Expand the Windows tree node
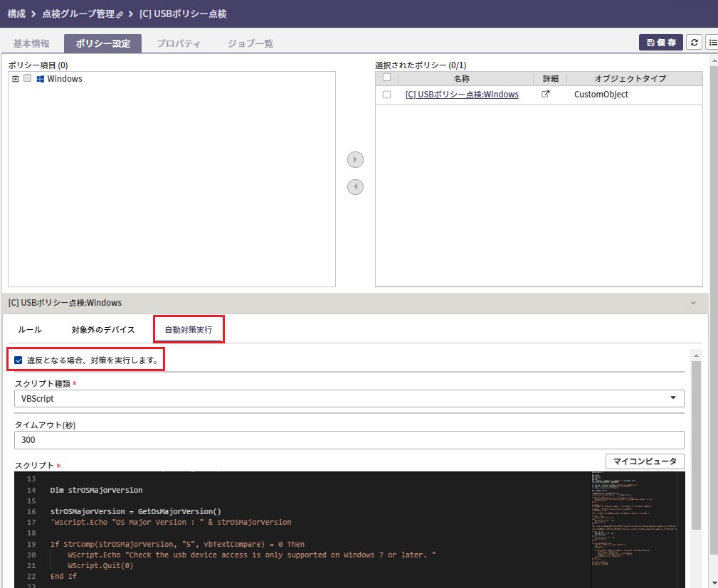This screenshot has height=588, width=718. point(16,79)
